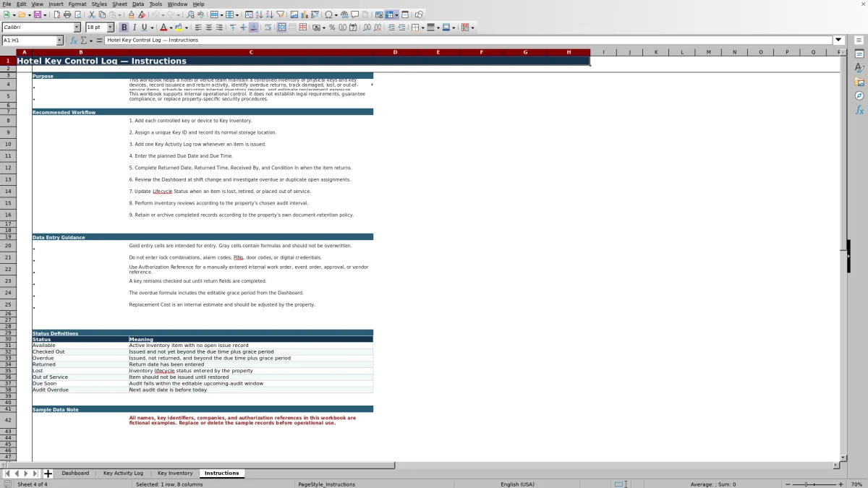Open the Background Color dropdown arrow
The width and height of the screenshot is (868, 488).
[187, 27]
